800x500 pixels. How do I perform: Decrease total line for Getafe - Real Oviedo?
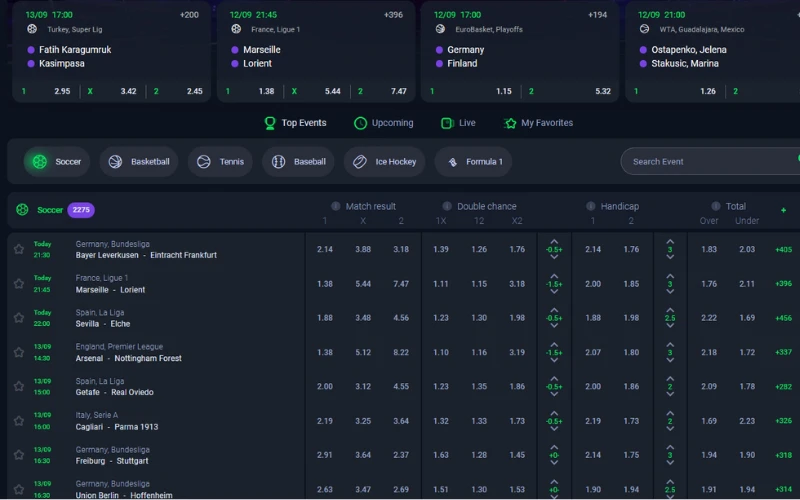coord(670,394)
